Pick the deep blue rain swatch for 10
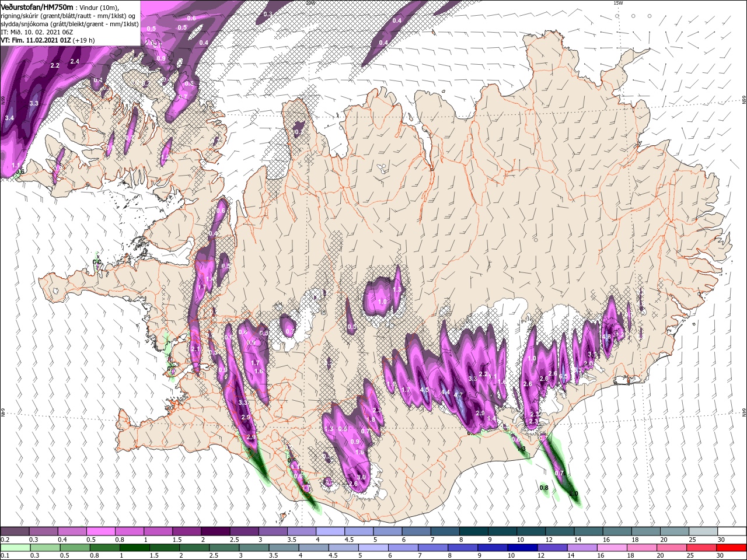Image resolution: width=747 pixels, height=560 pixels. point(522,548)
